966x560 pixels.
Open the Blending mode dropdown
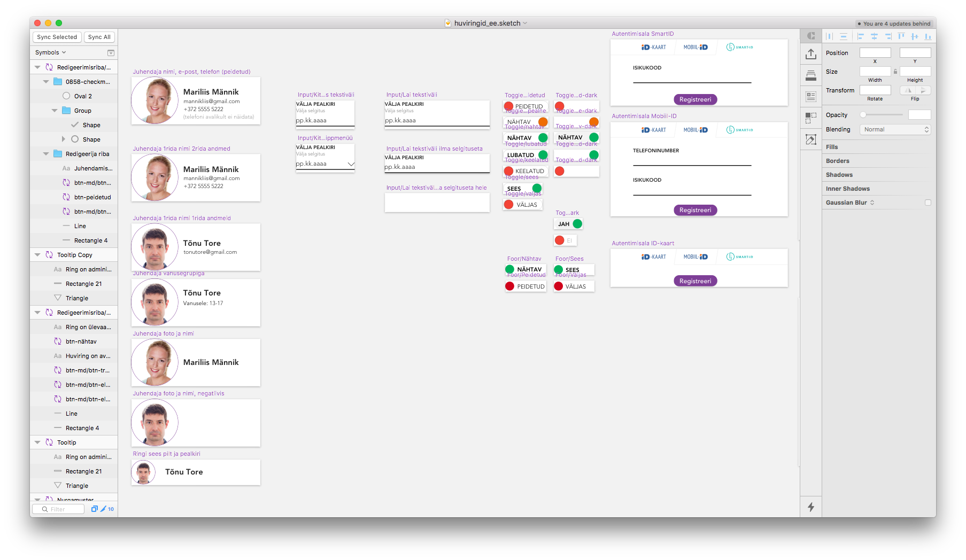895,129
